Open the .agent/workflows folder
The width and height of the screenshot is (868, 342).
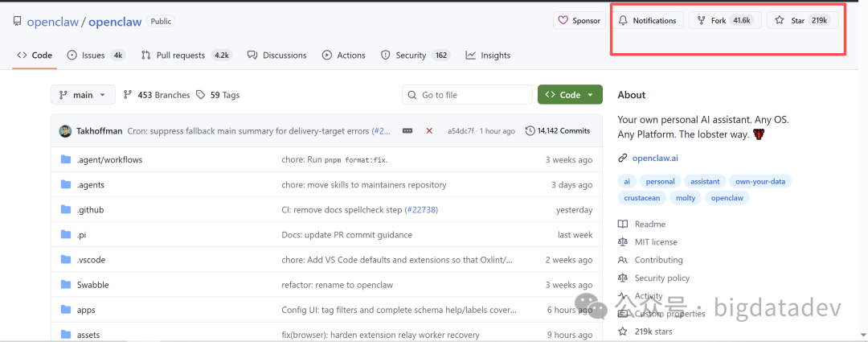(x=109, y=159)
